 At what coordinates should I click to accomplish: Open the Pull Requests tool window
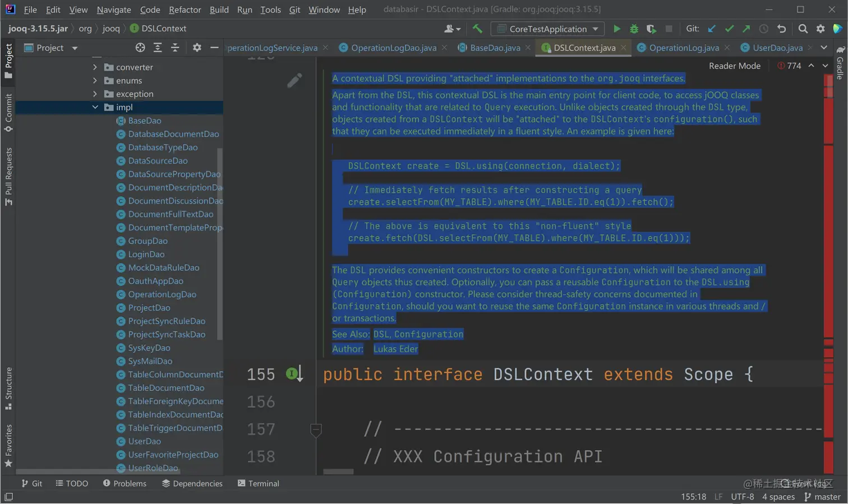[x=8, y=177]
